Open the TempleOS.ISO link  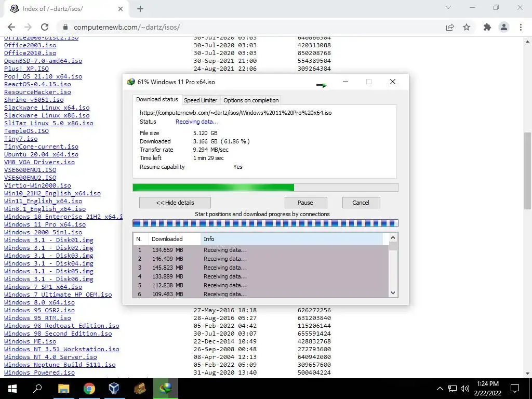coord(26,131)
